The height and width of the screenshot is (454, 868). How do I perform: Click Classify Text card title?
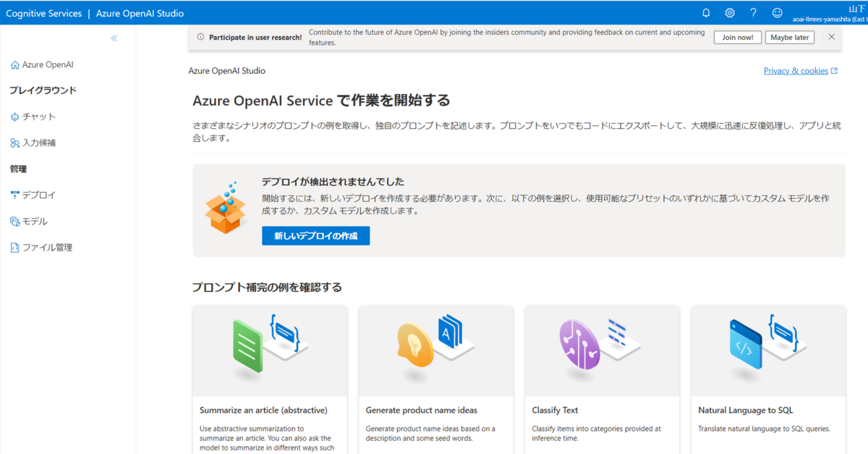coord(555,411)
